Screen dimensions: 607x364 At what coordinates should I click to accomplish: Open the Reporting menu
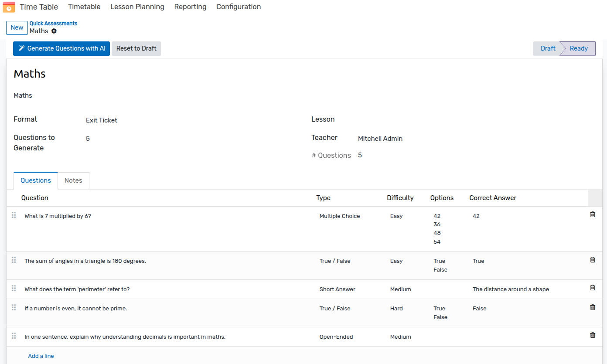190,7
